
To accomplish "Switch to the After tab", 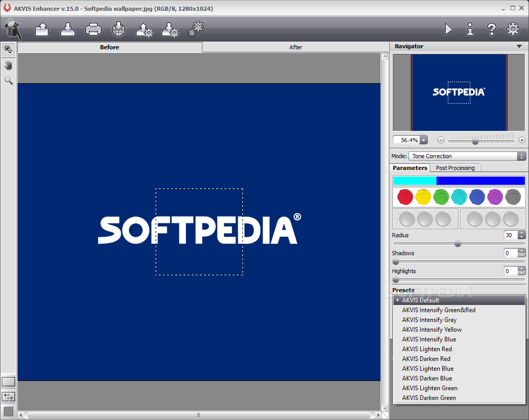I will click(x=295, y=47).
